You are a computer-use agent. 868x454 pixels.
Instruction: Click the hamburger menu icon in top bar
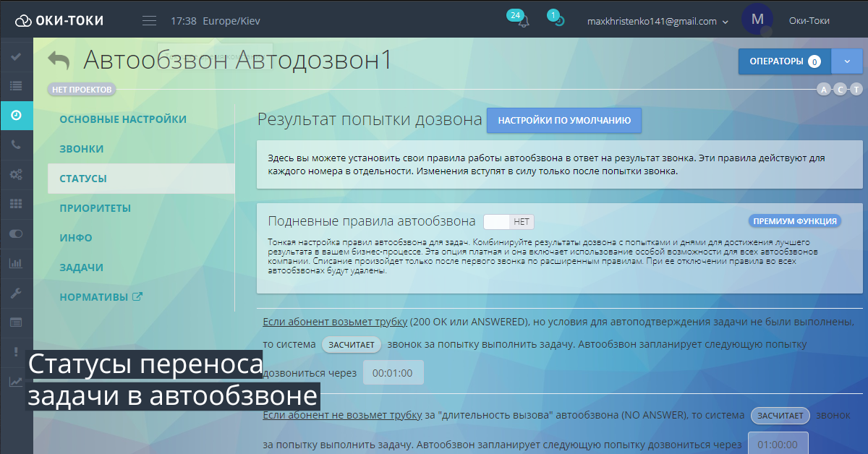pyautogui.click(x=149, y=20)
